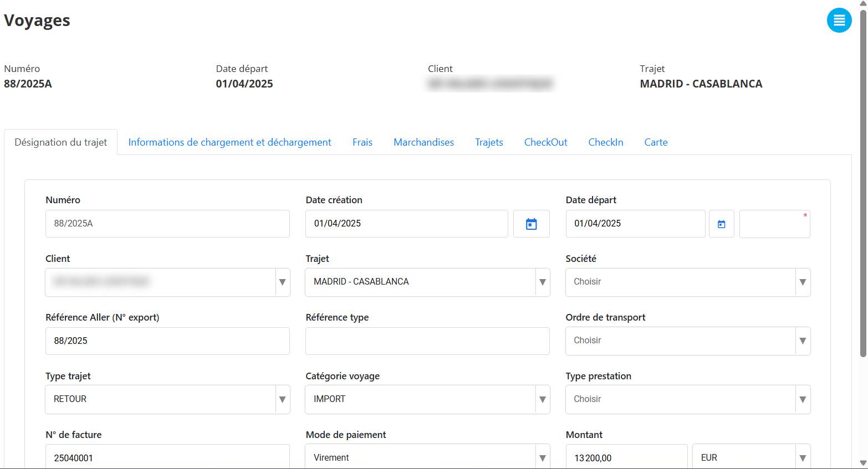Click the scrollbar down arrow
868x469 pixels.
tap(863, 463)
